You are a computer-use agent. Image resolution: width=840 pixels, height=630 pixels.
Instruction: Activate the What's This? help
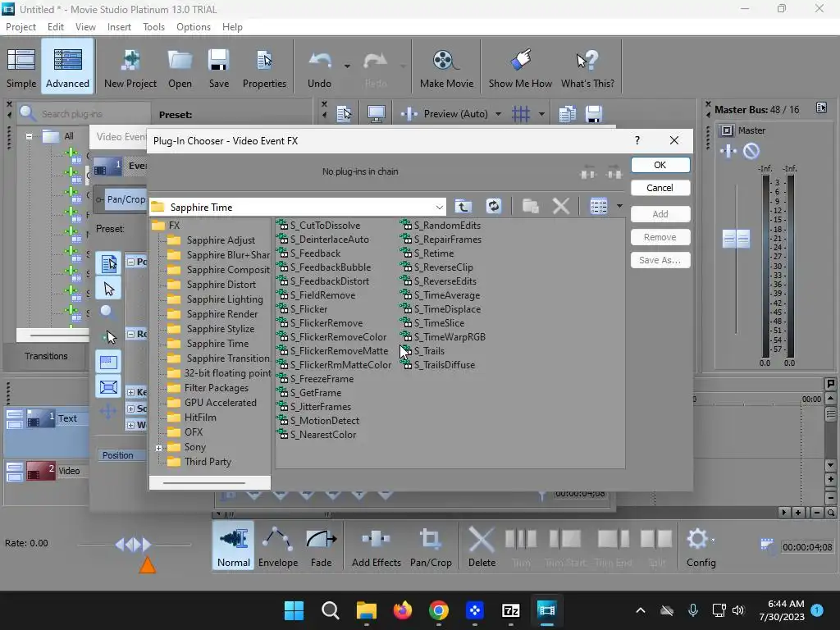click(587, 67)
